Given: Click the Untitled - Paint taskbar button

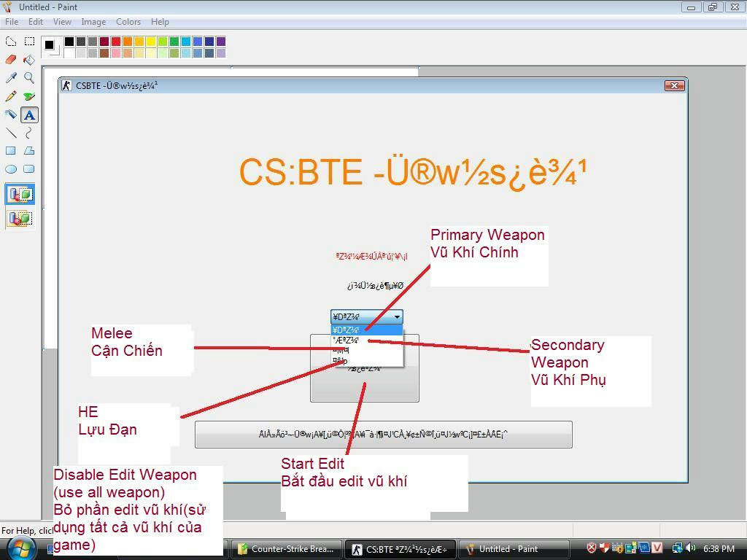Looking at the screenshot, I should [516, 549].
